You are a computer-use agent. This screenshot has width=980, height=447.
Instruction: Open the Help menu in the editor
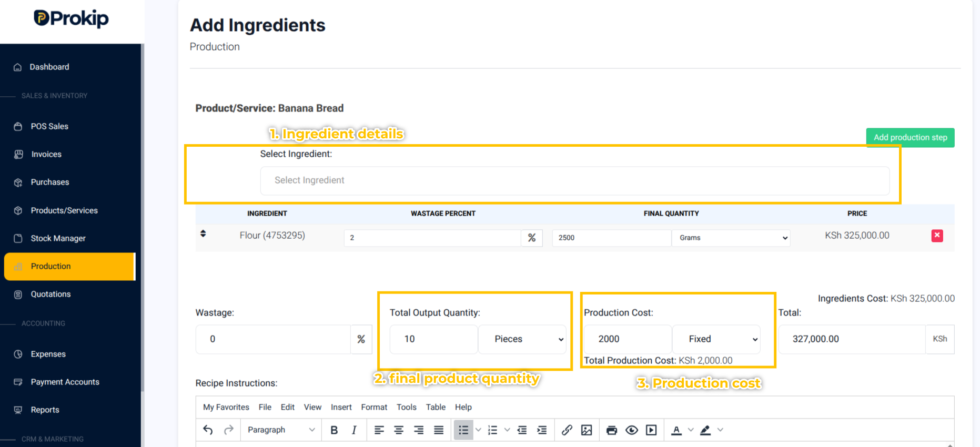[463, 408]
